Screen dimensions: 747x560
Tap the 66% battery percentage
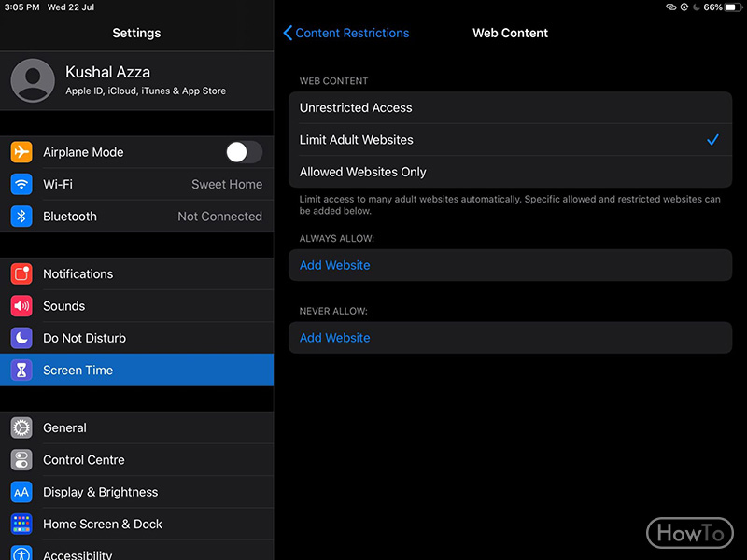[712, 7]
